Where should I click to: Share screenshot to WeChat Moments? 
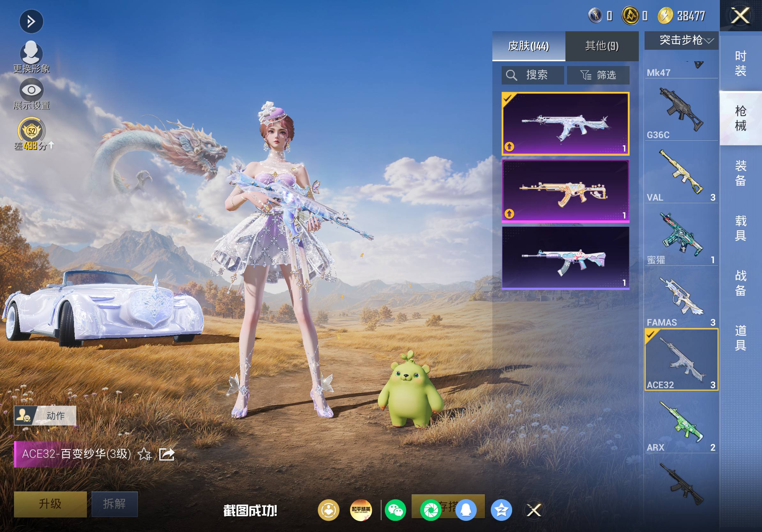click(x=430, y=510)
